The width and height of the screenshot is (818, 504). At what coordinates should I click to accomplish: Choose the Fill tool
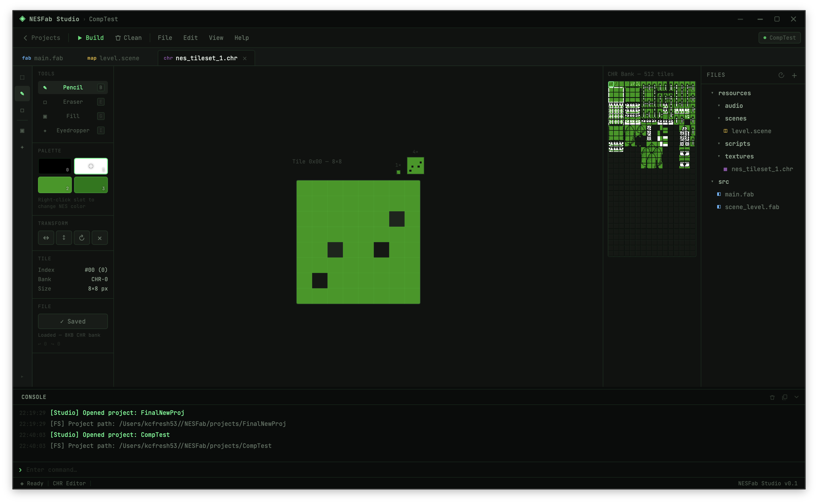pyautogui.click(x=73, y=116)
